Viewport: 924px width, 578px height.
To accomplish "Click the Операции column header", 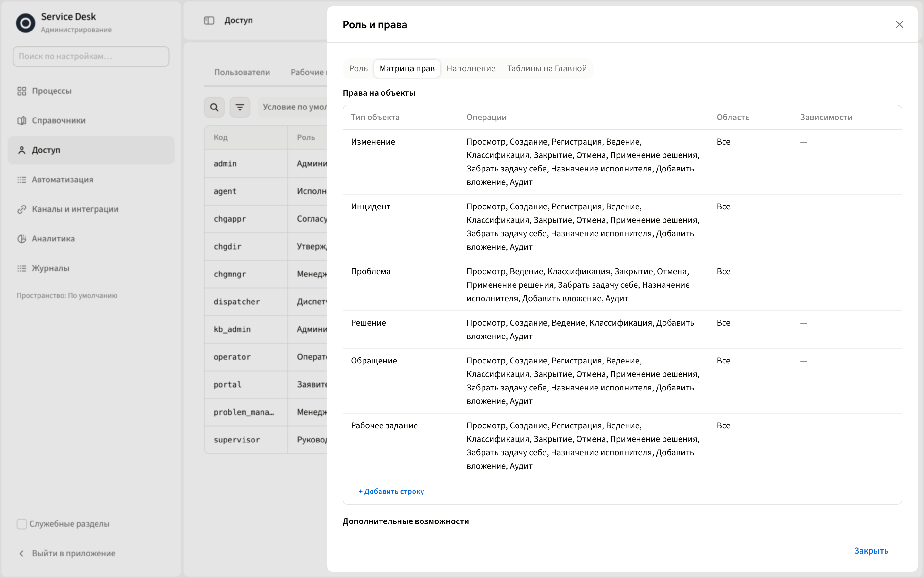I will click(x=486, y=117).
